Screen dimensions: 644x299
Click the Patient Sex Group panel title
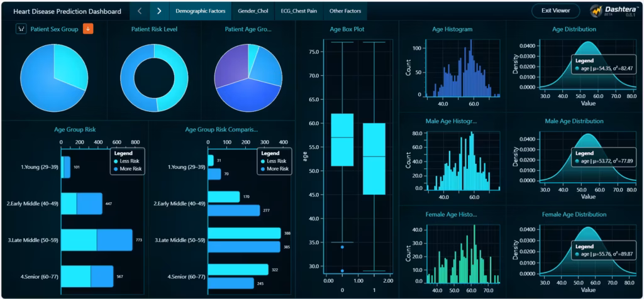[x=55, y=29]
